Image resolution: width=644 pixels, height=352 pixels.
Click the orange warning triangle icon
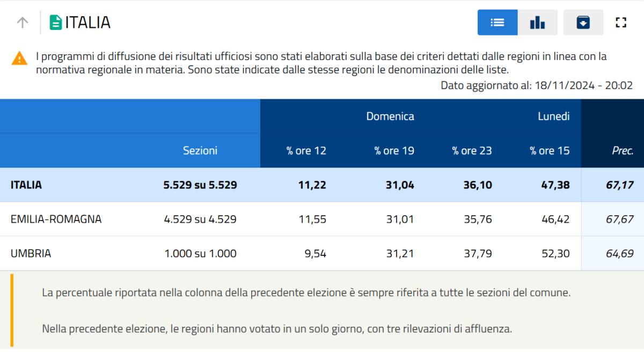coord(19,58)
